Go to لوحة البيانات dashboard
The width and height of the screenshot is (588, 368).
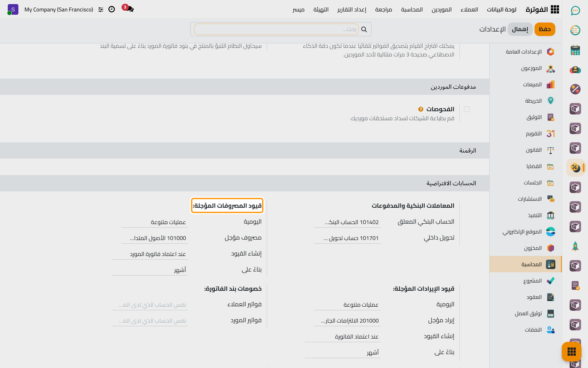tap(502, 10)
